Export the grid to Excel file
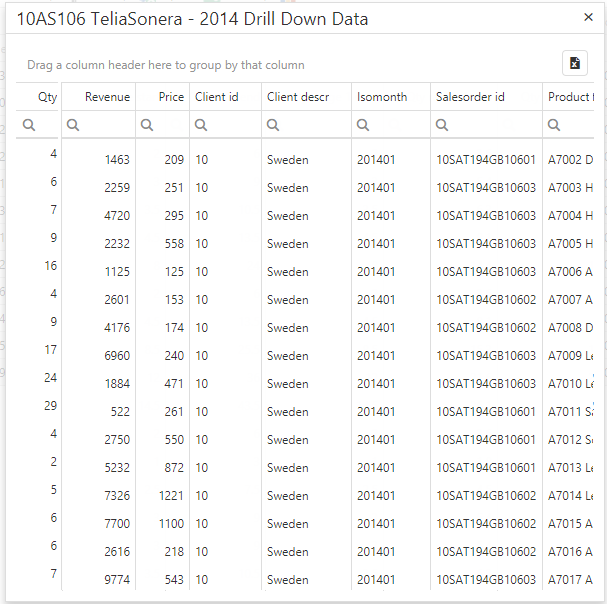The image size is (609, 604). (575, 63)
